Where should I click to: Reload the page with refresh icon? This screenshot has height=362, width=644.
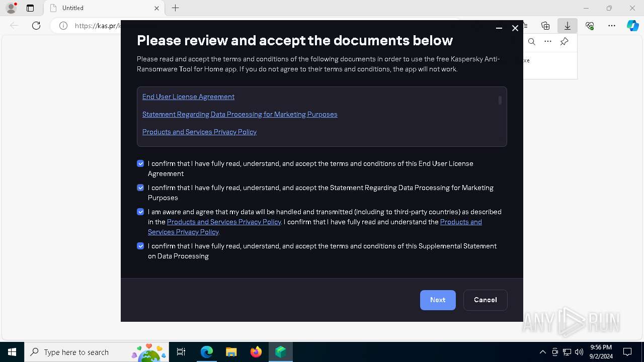pos(36,26)
